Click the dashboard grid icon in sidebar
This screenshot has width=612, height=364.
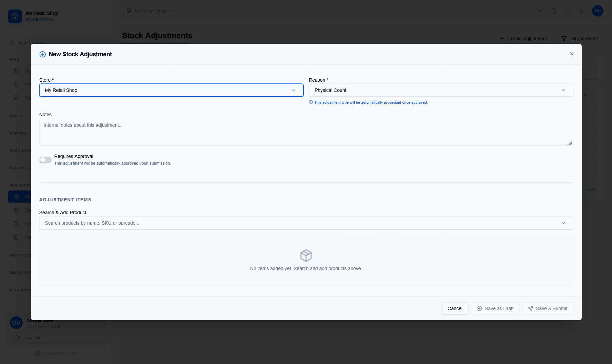click(16, 71)
